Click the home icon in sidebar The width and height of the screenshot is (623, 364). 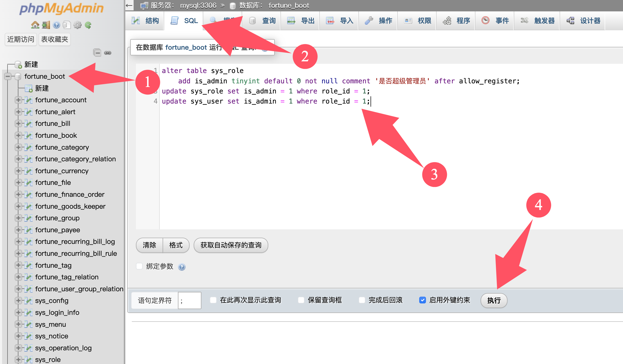35,25
